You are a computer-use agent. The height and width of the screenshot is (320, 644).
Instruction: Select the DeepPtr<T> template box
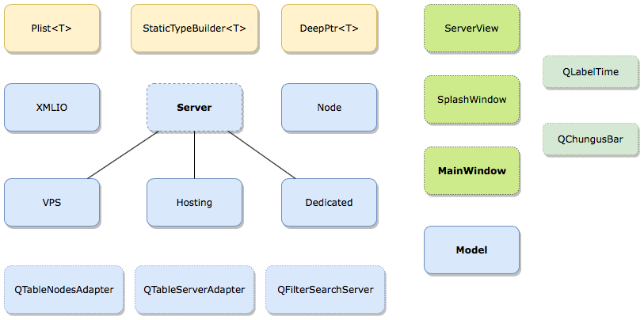[x=329, y=29]
